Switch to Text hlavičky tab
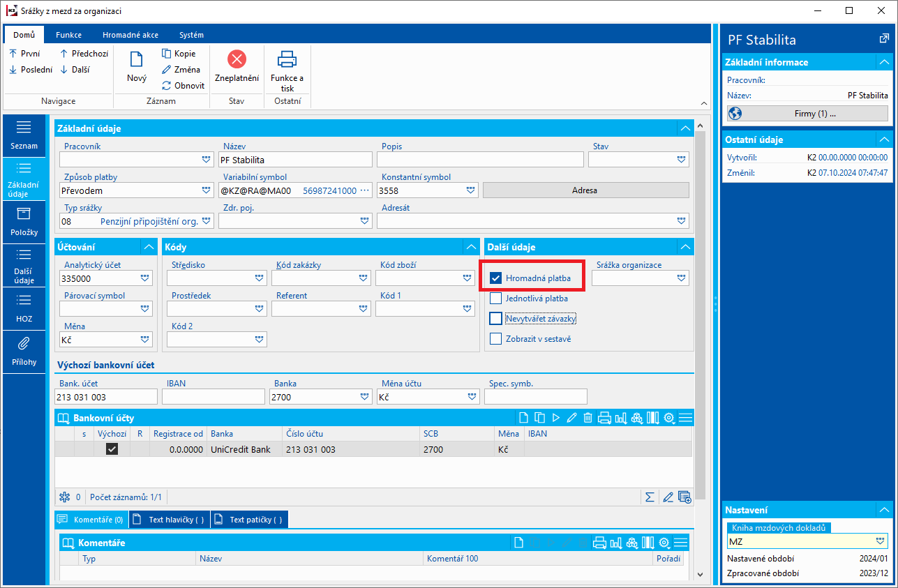This screenshot has width=898, height=588. pyautogui.click(x=170, y=520)
